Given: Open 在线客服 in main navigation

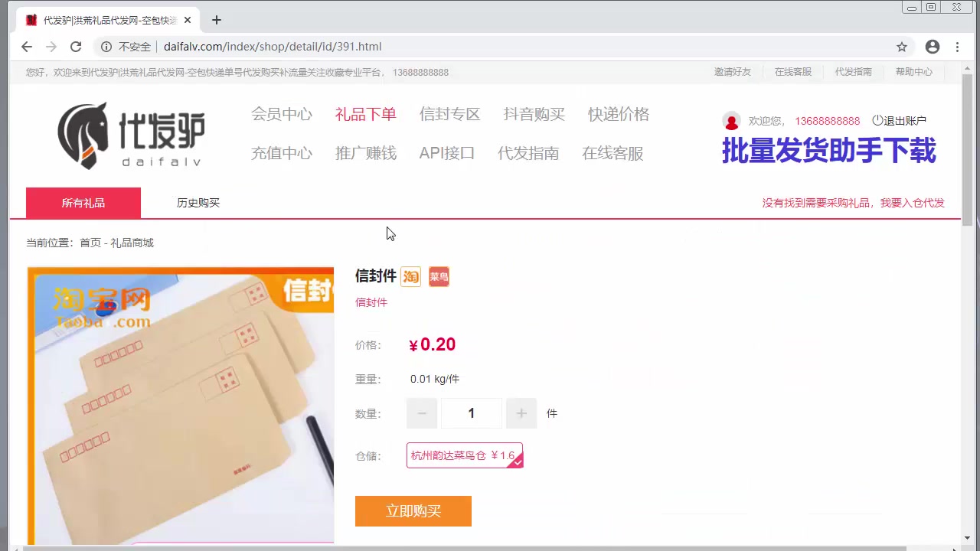Looking at the screenshot, I should point(612,153).
